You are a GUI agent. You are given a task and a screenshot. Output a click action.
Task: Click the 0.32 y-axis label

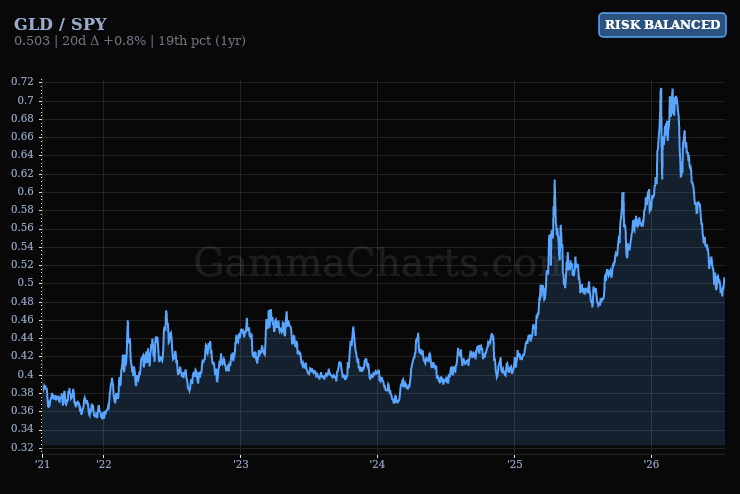(23, 447)
